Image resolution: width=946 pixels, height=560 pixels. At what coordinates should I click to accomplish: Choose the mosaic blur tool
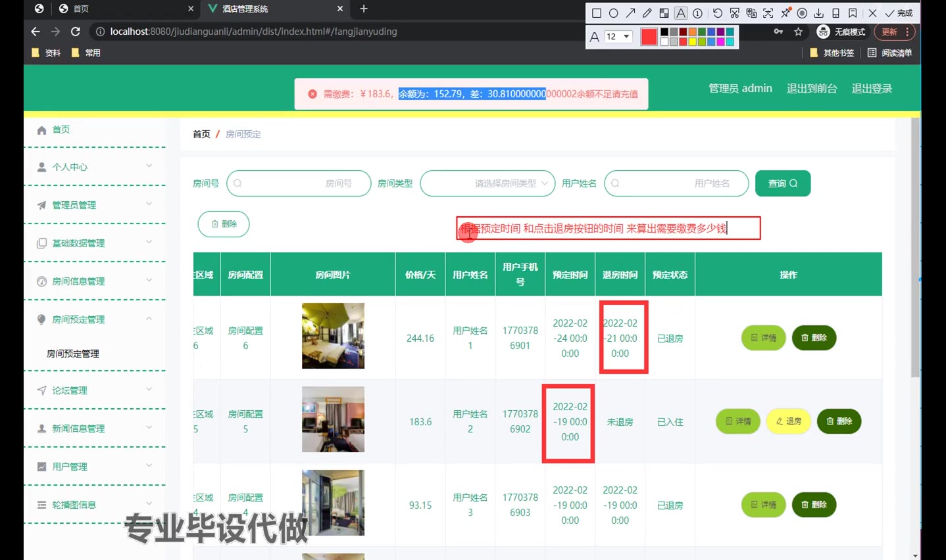(x=664, y=13)
